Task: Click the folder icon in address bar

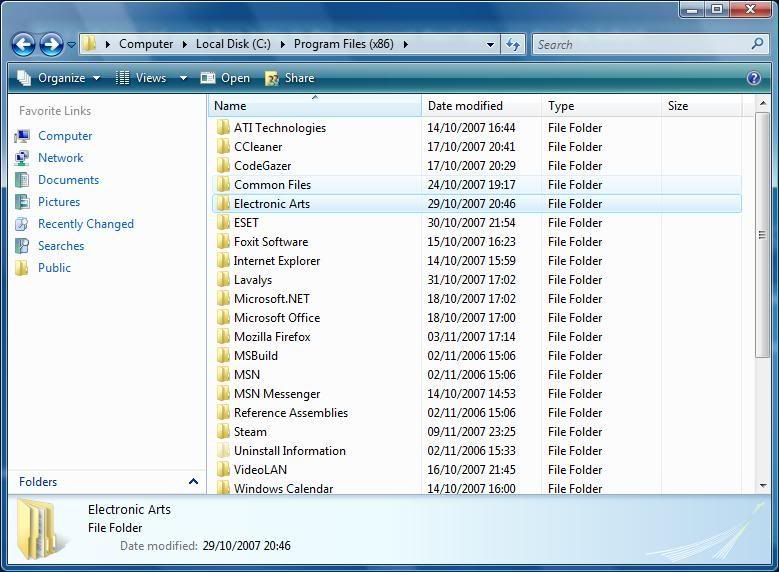Action: [89, 44]
